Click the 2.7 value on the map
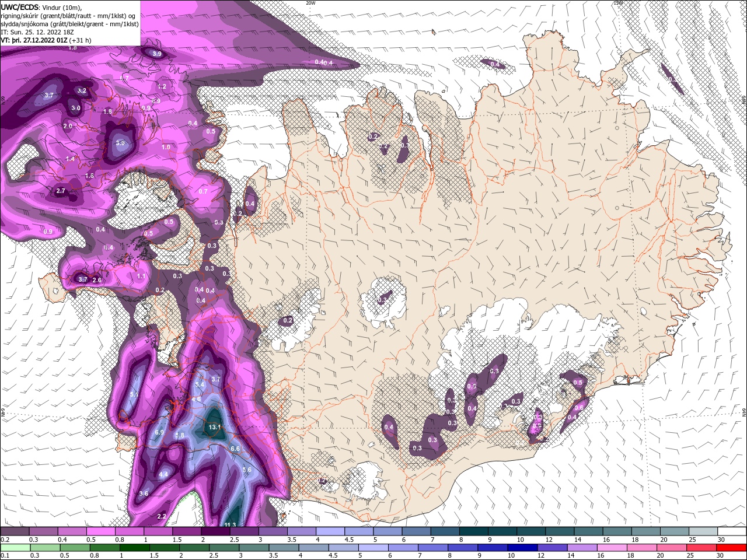The image size is (747, 560). [61, 191]
